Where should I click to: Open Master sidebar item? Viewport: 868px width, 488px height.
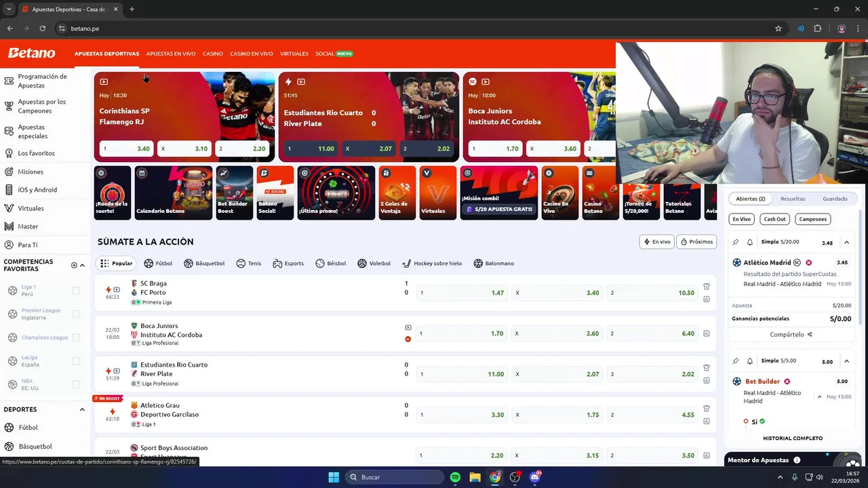(x=22, y=226)
